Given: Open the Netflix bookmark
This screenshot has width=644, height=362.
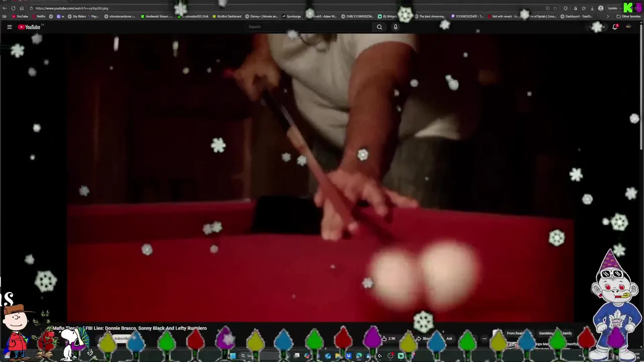Looking at the screenshot, I should (x=38, y=16).
